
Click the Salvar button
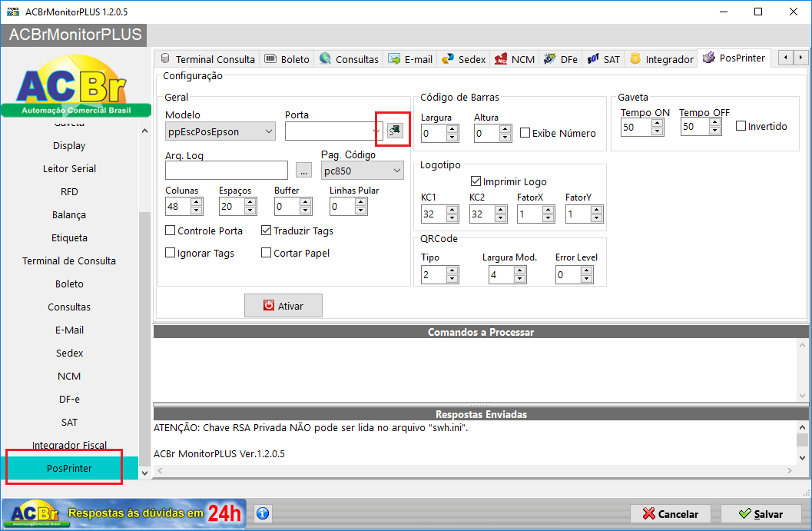coord(761,514)
